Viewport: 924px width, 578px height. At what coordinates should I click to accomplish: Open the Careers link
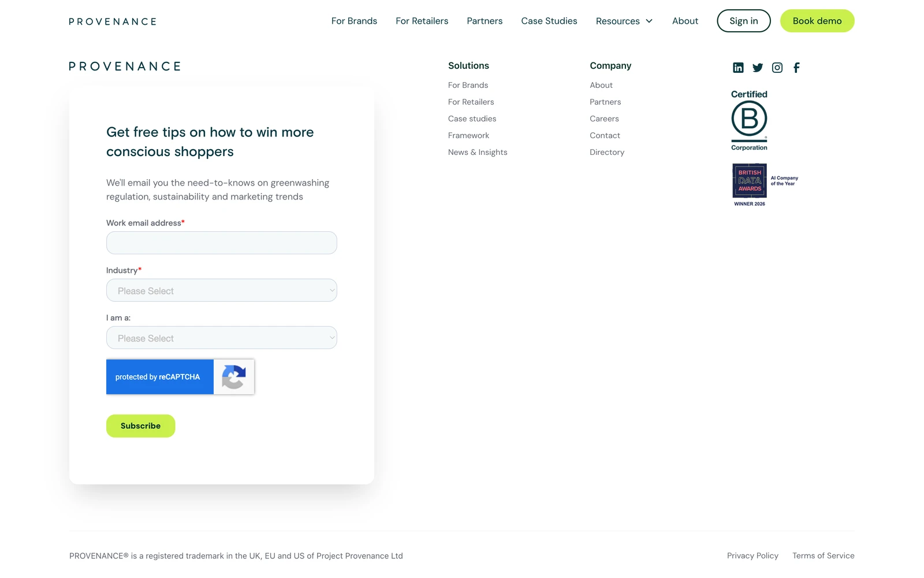(604, 118)
